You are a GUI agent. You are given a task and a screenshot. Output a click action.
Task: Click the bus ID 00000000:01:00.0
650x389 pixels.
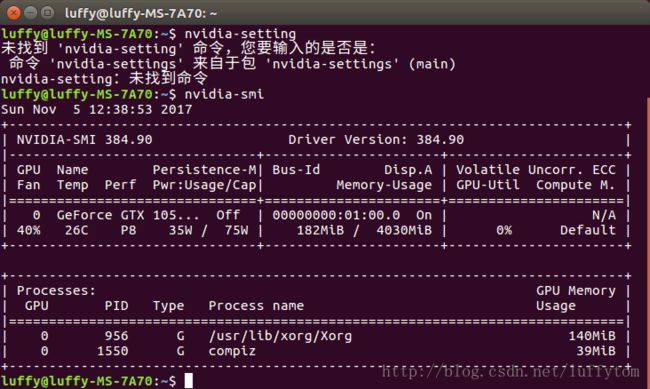coord(336,215)
